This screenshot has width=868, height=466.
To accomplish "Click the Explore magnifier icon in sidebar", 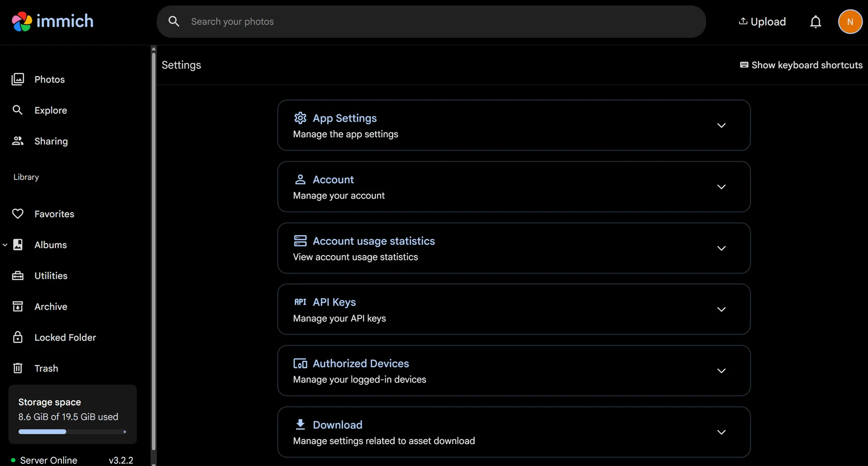I will coord(18,110).
